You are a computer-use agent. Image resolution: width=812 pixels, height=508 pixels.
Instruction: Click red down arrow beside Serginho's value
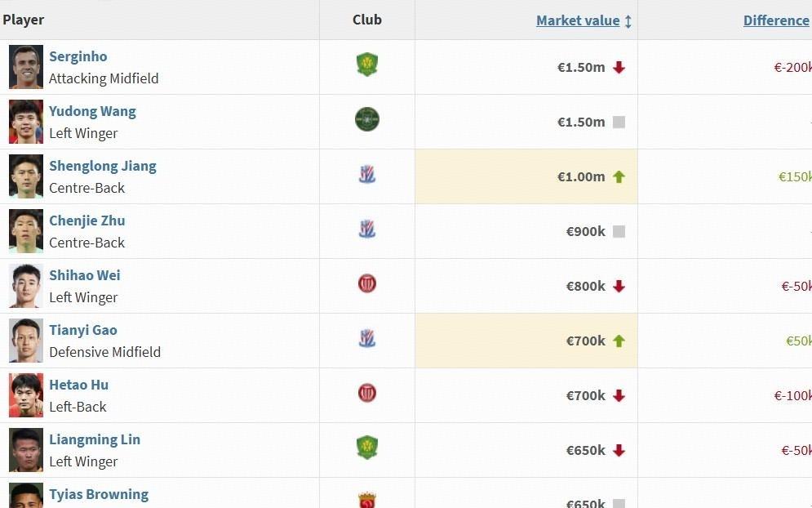[619, 68]
